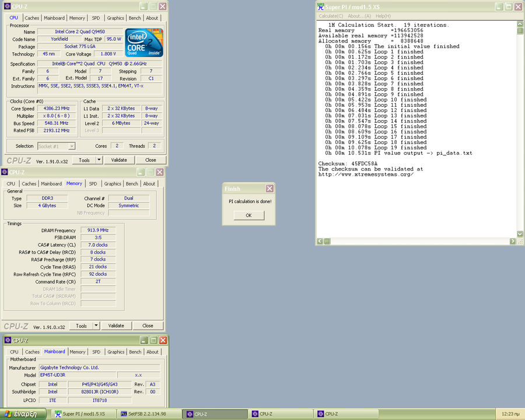
Task: Switch to SPD tab in CPU window
Action: coord(96,18)
